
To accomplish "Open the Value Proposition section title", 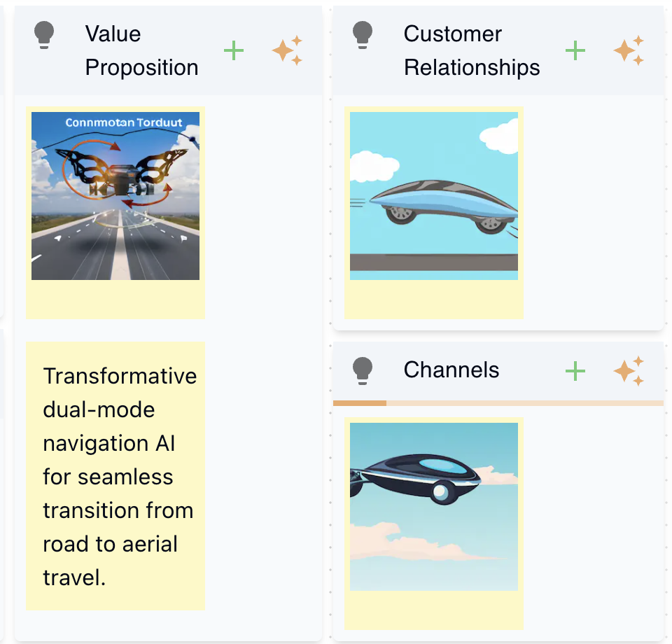I will 141,50.
